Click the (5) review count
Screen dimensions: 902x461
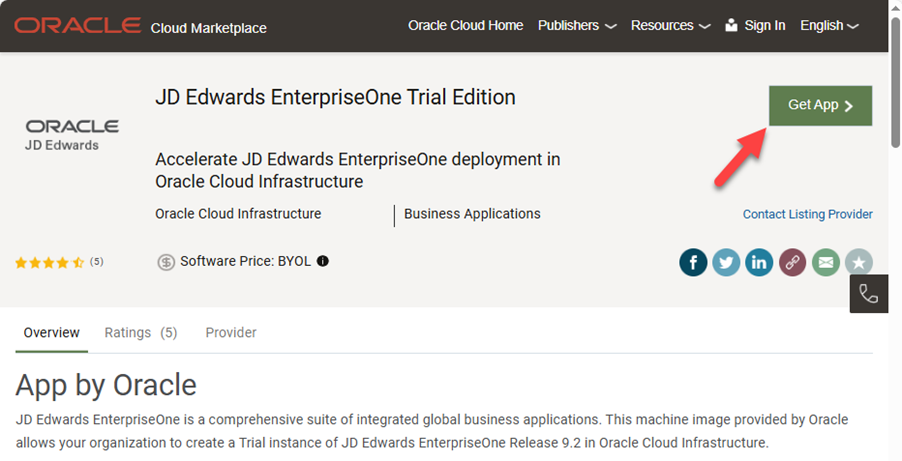pyautogui.click(x=97, y=262)
